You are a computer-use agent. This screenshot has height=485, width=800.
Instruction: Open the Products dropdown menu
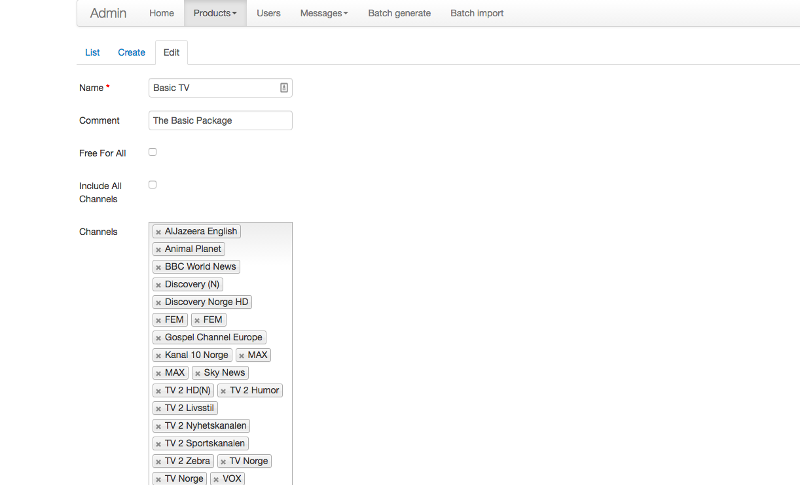(x=215, y=13)
